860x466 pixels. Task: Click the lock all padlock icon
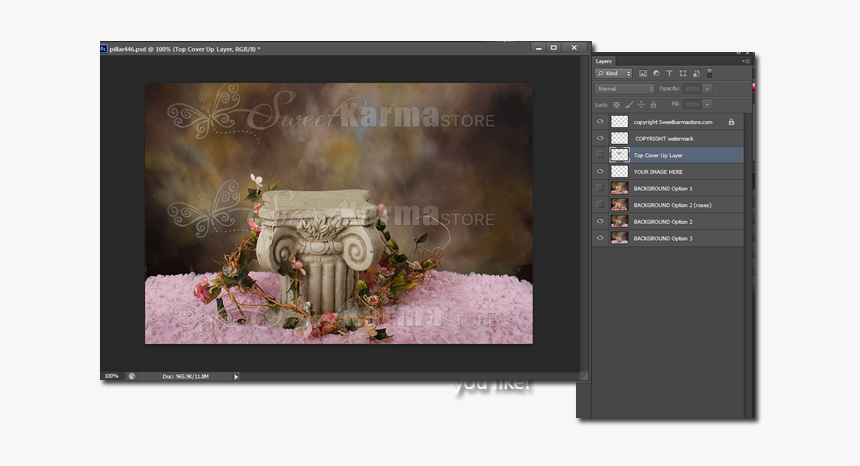click(653, 105)
